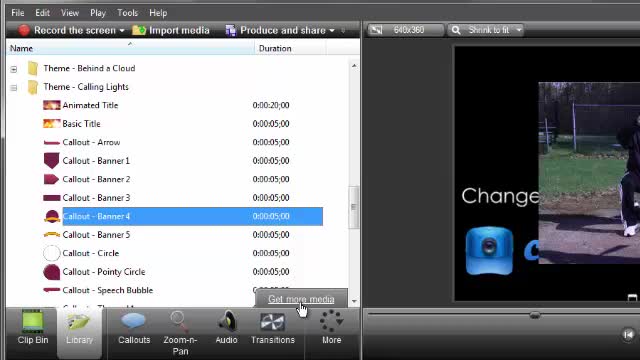Open the Produce and share dropdown arrow

[332, 31]
